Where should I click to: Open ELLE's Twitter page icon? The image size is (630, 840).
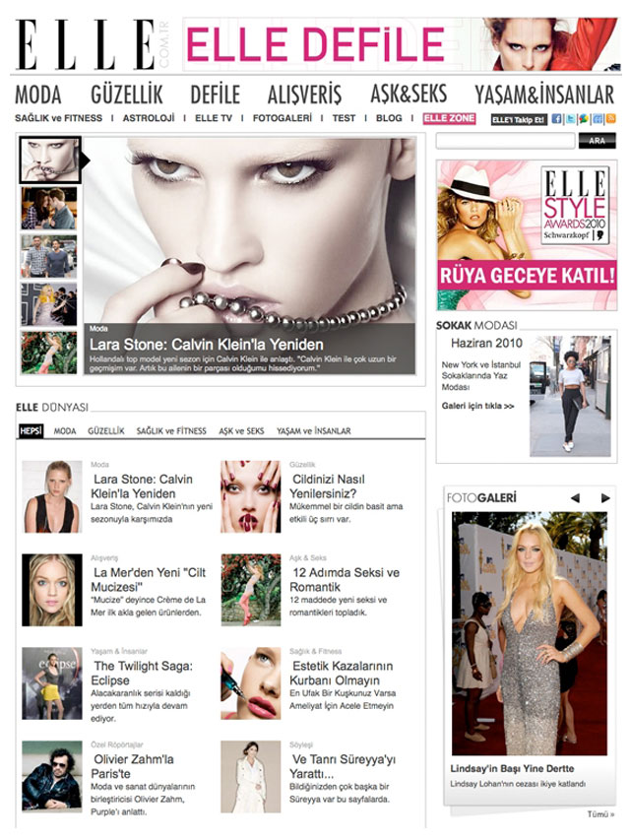[x=571, y=119]
